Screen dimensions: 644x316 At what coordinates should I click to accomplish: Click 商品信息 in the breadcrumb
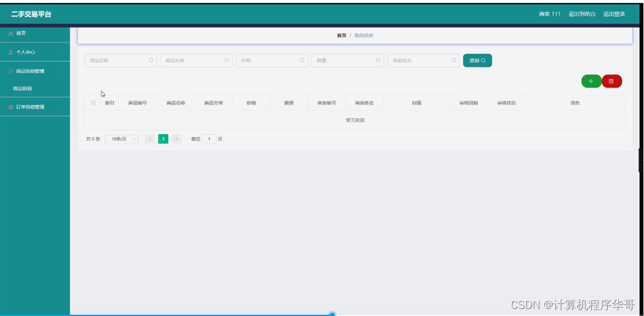click(364, 36)
